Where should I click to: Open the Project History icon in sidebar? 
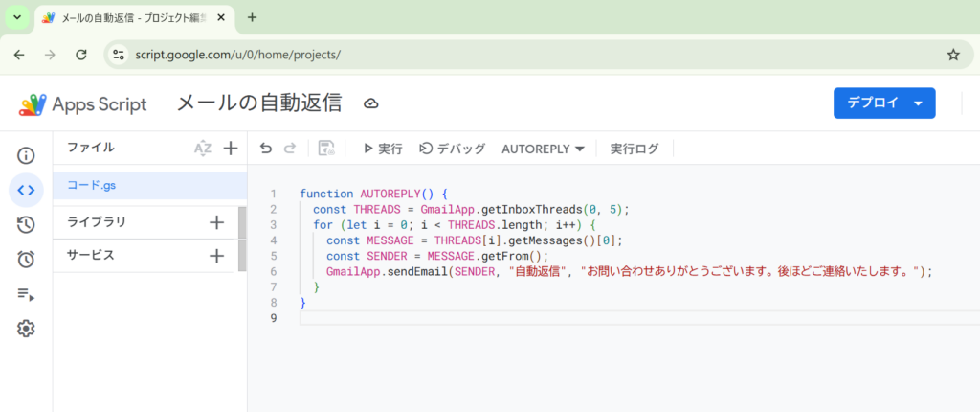[26, 225]
